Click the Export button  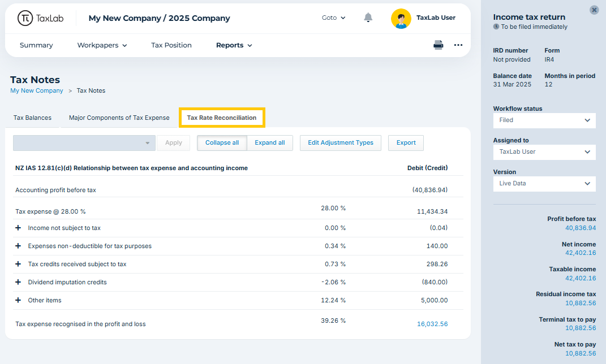(x=406, y=143)
